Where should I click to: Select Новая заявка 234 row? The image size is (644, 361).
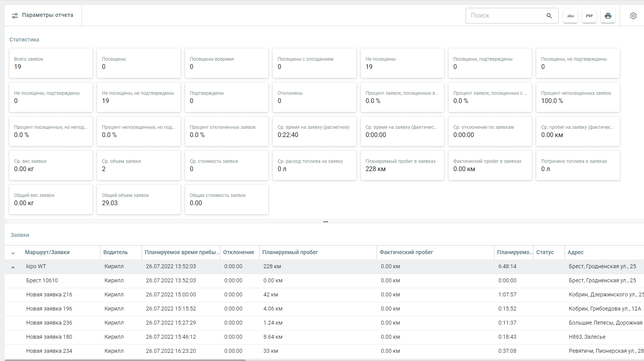click(x=49, y=351)
